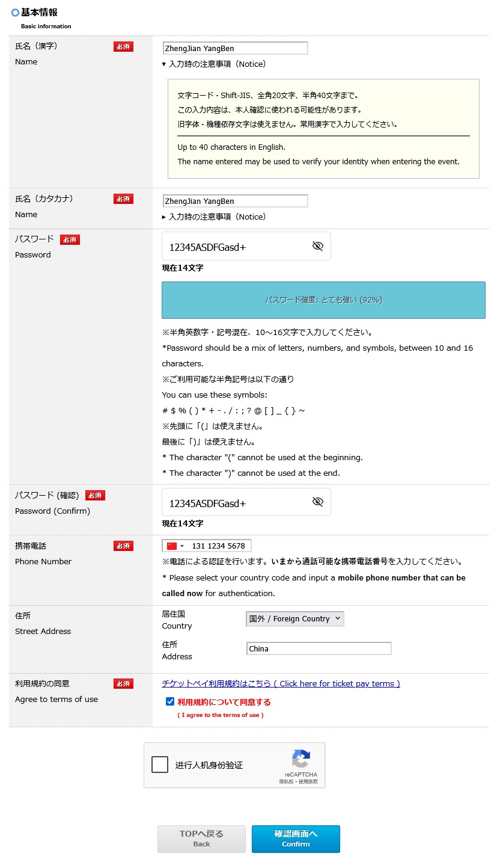The image size is (491, 868).
Task: Uncheck the agree to terms of use checkbox
Action: [170, 701]
